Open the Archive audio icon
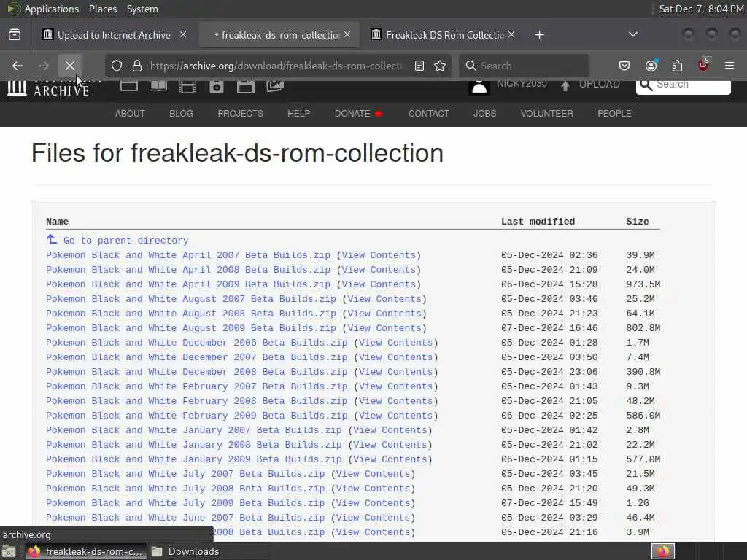 click(x=216, y=86)
